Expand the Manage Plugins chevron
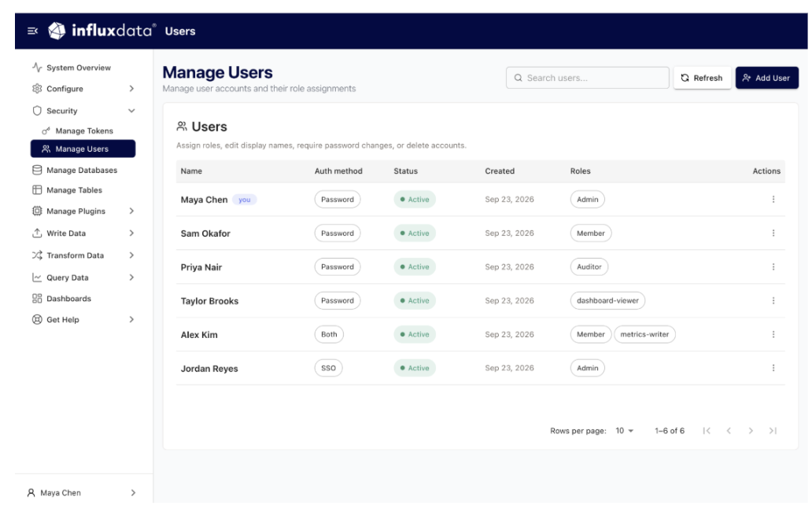The image size is (812, 511). click(x=131, y=211)
